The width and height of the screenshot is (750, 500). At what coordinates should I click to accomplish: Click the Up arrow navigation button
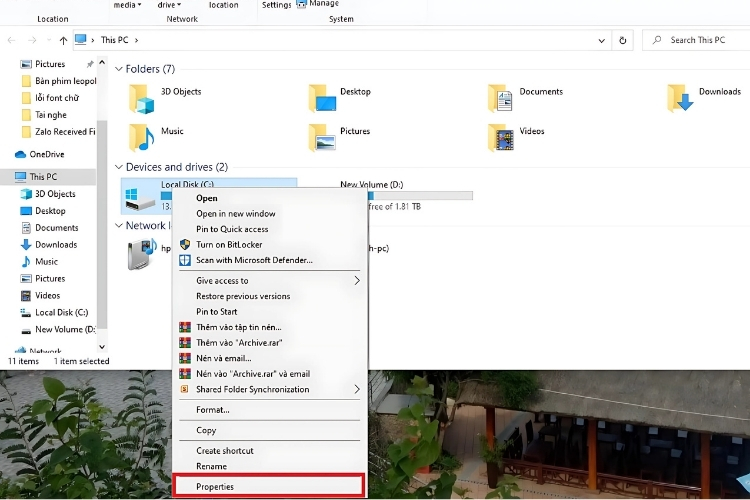62,41
